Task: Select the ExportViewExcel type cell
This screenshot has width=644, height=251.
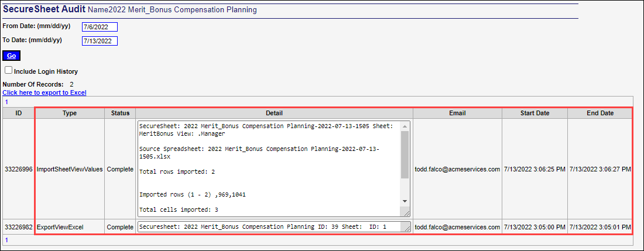Action: 60,226
